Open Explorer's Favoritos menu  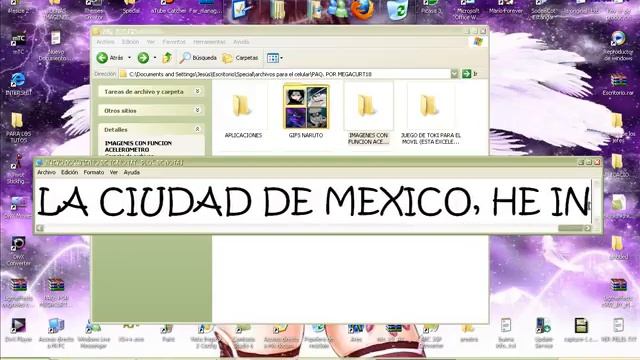[x=174, y=42]
